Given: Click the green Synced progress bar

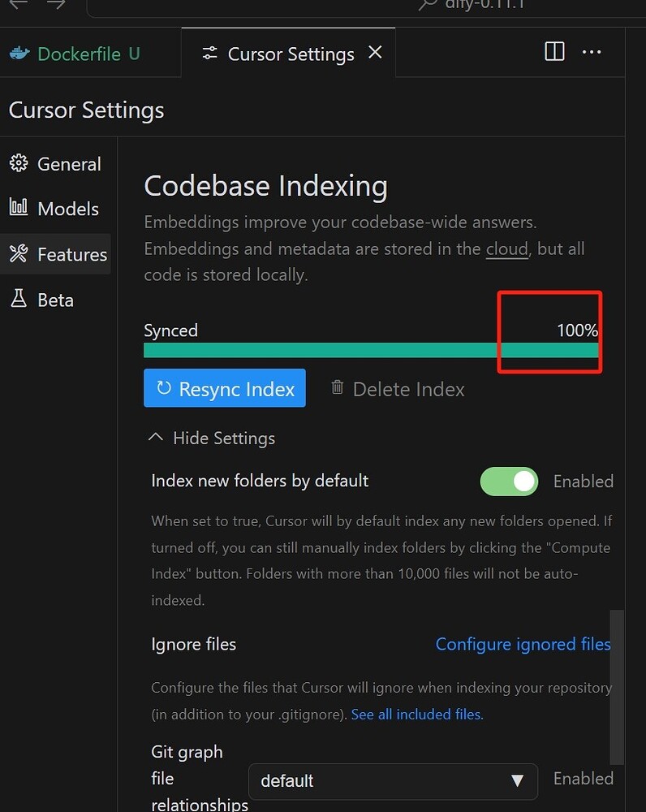Looking at the screenshot, I should pyautogui.click(x=371, y=350).
